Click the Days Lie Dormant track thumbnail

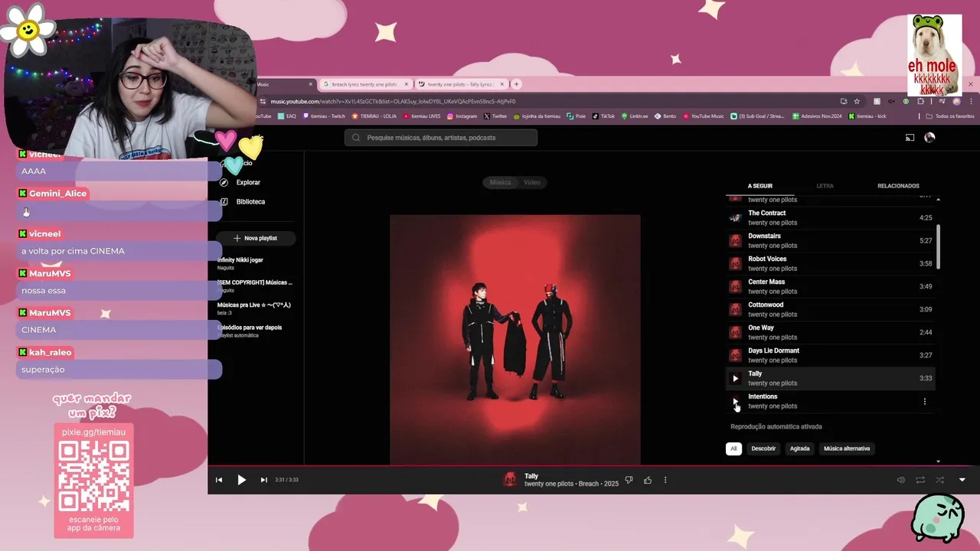click(x=735, y=355)
